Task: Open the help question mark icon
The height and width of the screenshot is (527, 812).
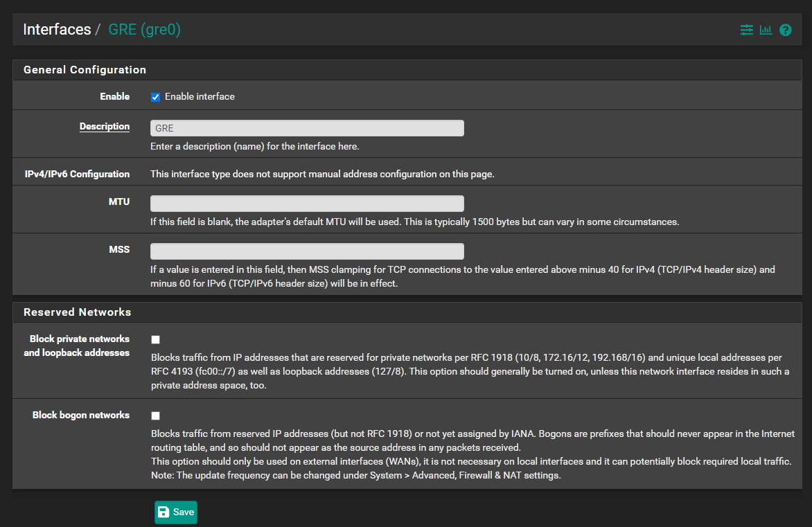Action: (785, 30)
